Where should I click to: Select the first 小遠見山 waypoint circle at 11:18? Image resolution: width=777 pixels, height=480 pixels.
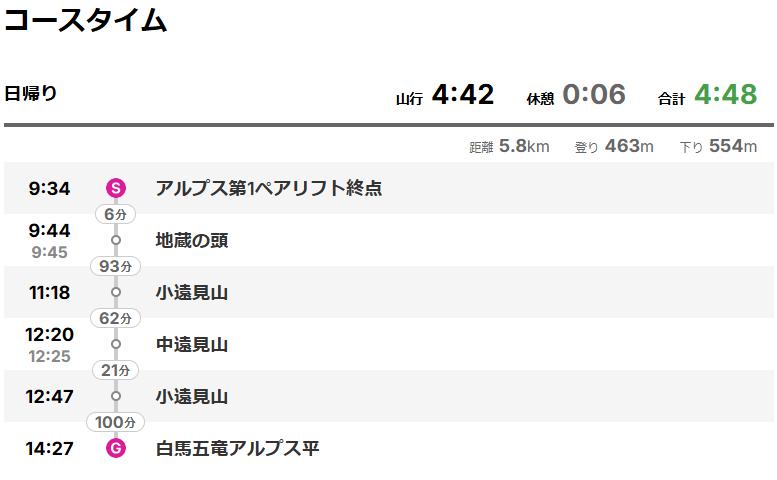115,292
